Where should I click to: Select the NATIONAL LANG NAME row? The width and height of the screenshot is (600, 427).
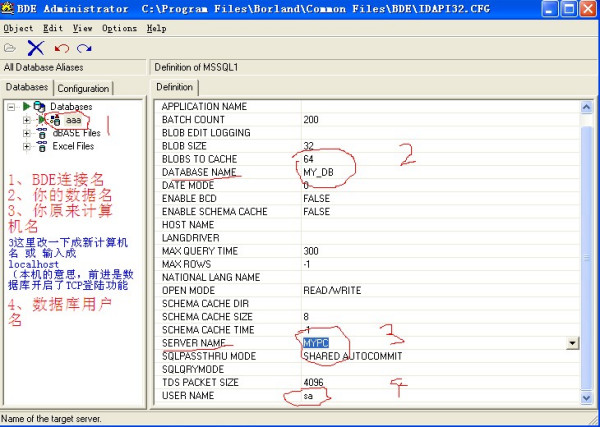pos(367,277)
